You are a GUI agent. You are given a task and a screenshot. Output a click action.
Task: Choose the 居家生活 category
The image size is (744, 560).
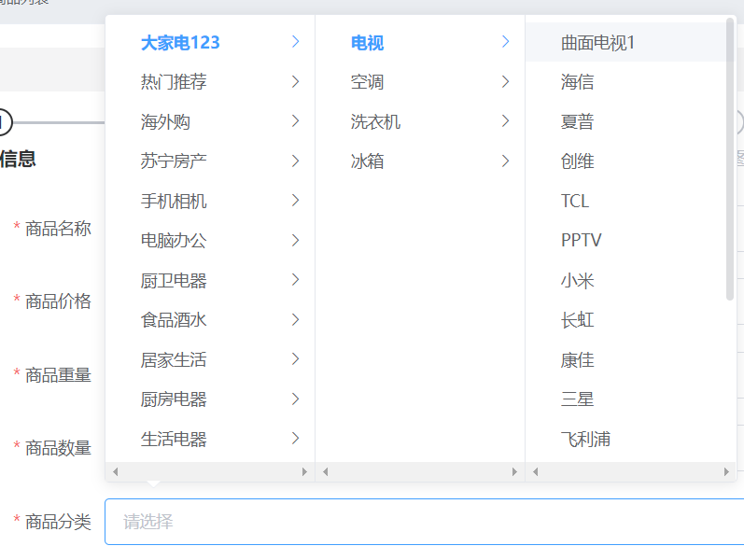click(210, 359)
